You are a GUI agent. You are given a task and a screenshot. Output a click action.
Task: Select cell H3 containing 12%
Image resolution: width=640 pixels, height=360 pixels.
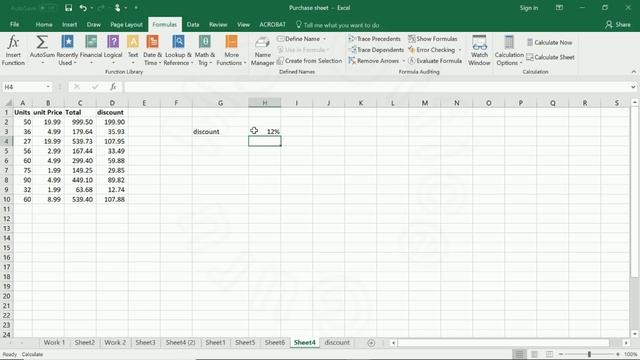coord(264,131)
